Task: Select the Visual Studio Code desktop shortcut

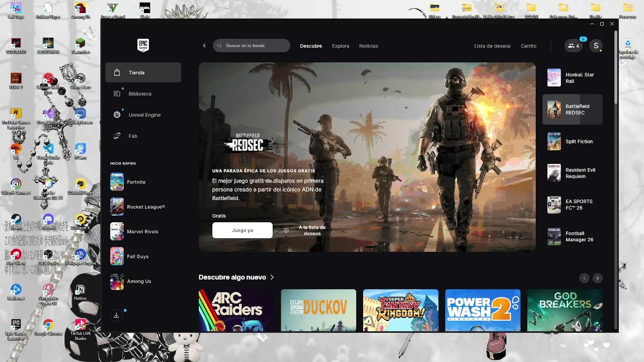Action: pos(48,154)
